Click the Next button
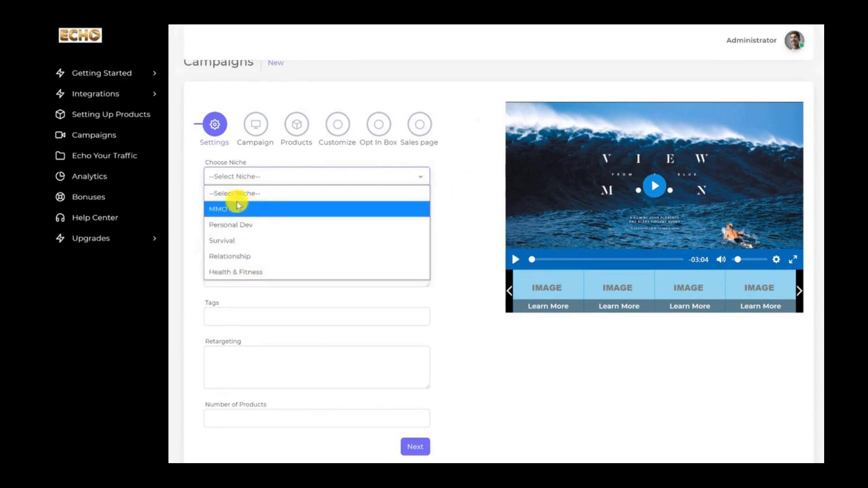Viewport: 868px width, 488px height. click(415, 446)
